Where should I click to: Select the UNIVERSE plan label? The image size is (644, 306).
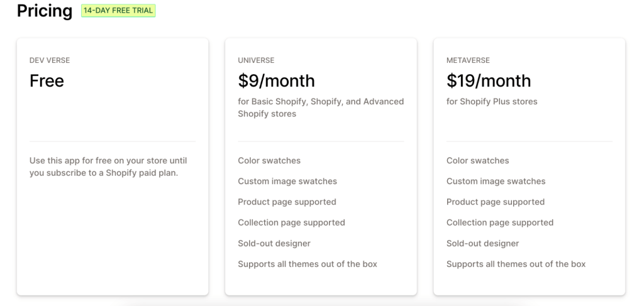tap(256, 60)
